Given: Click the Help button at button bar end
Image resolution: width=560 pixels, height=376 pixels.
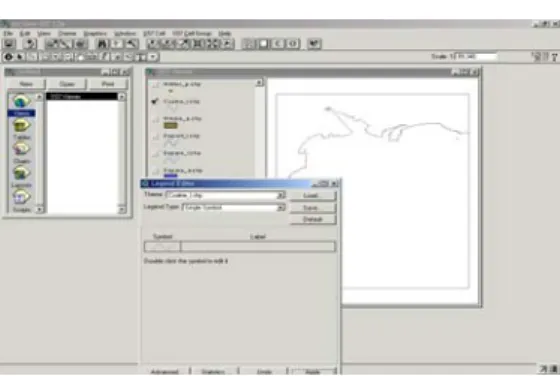Looking at the screenshot, I should (x=314, y=44).
